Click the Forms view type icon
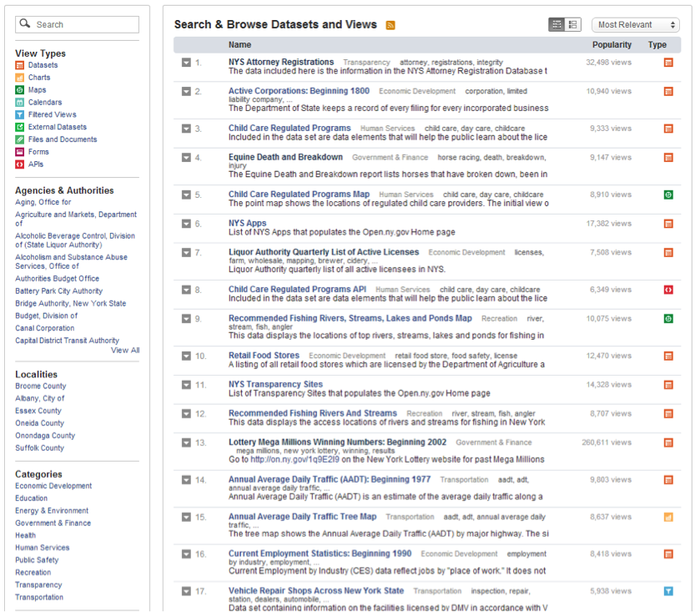 point(20,152)
